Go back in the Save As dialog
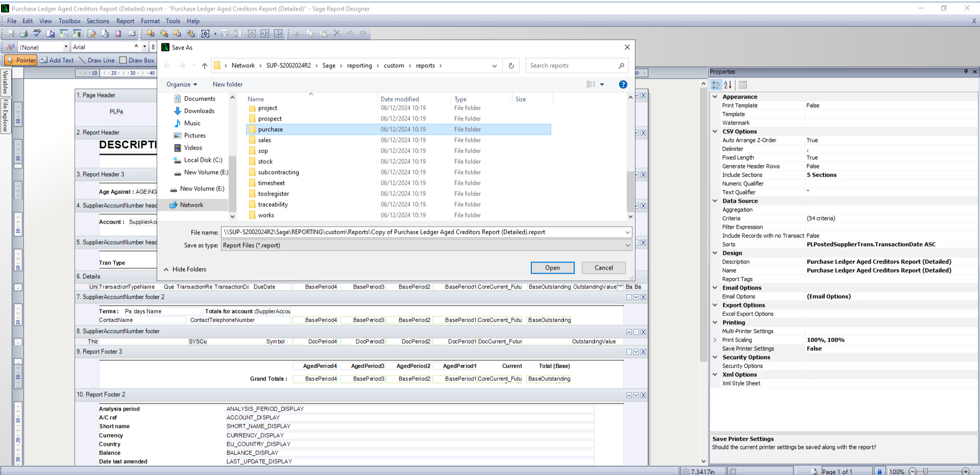Screen dimensions: 980x475 pos(167,65)
